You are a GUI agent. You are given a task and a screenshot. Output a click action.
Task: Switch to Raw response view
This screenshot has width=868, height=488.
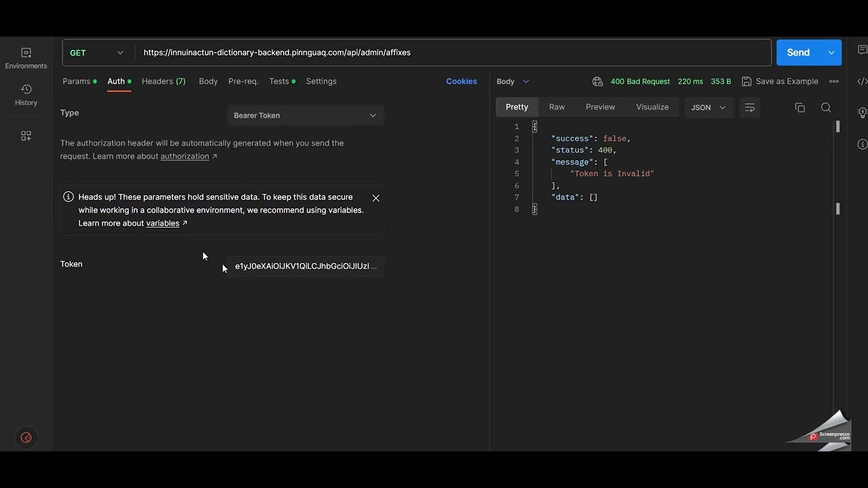(x=557, y=107)
